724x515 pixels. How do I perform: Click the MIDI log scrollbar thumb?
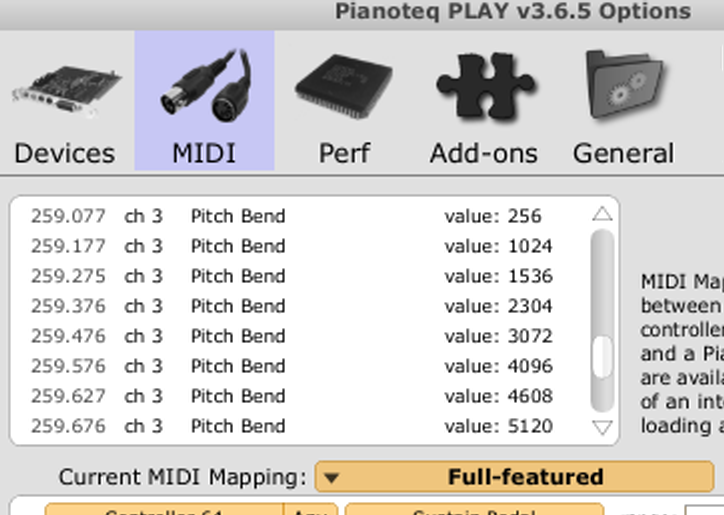pyautogui.click(x=602, y=357)
